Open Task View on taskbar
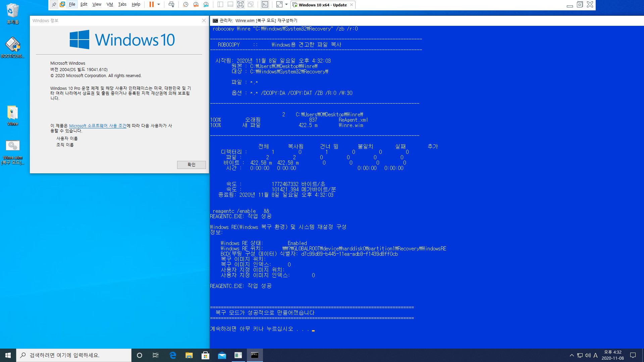Viewport: 644px width, 362px height. click(156, 355)
